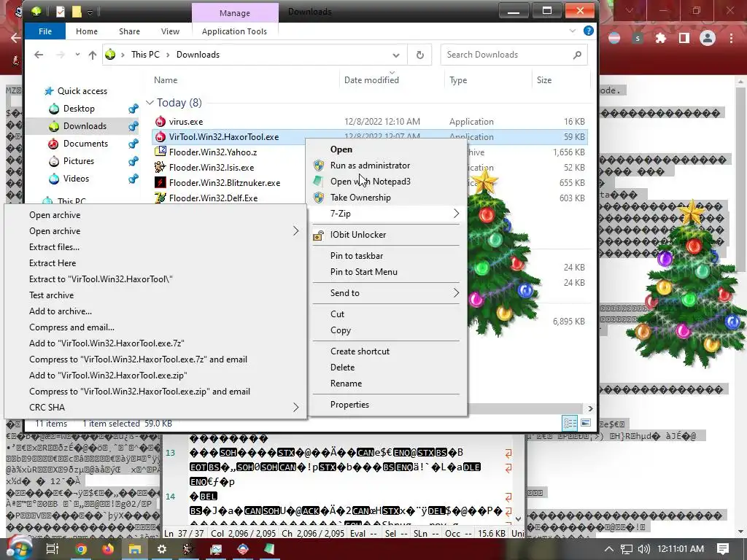Click the Properties quick access icon in title bar
Viewport: 747px width, 560px height.
pyautogui.click(x=60, y=12)
